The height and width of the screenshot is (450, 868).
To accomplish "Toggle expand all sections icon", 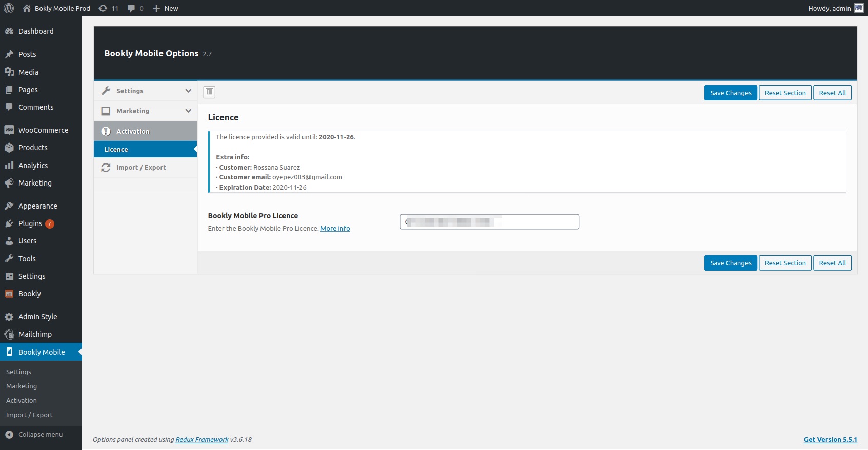I will coord(209,92).
